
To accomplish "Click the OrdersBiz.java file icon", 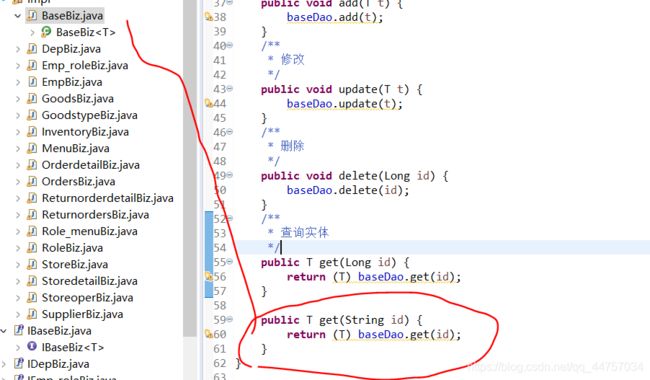I will [32, 181].
